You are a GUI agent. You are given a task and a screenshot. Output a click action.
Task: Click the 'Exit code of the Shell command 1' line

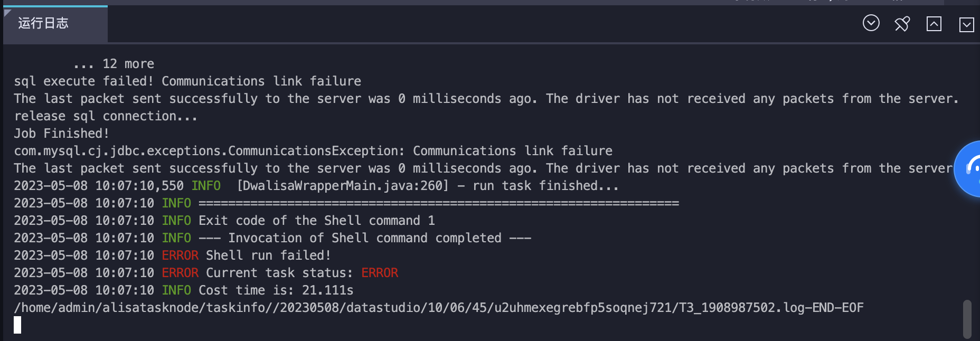point(224,221)
